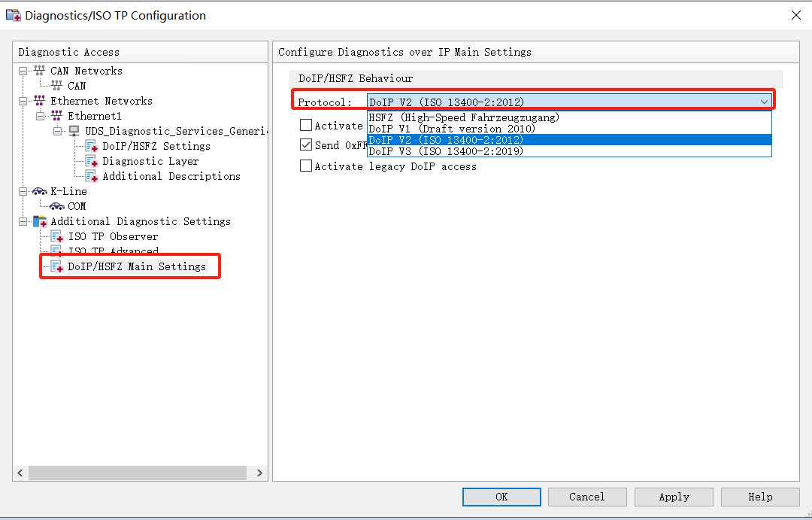Select DoIP V3 (ISO 13400-2:2019) option

tap(446, 151)
